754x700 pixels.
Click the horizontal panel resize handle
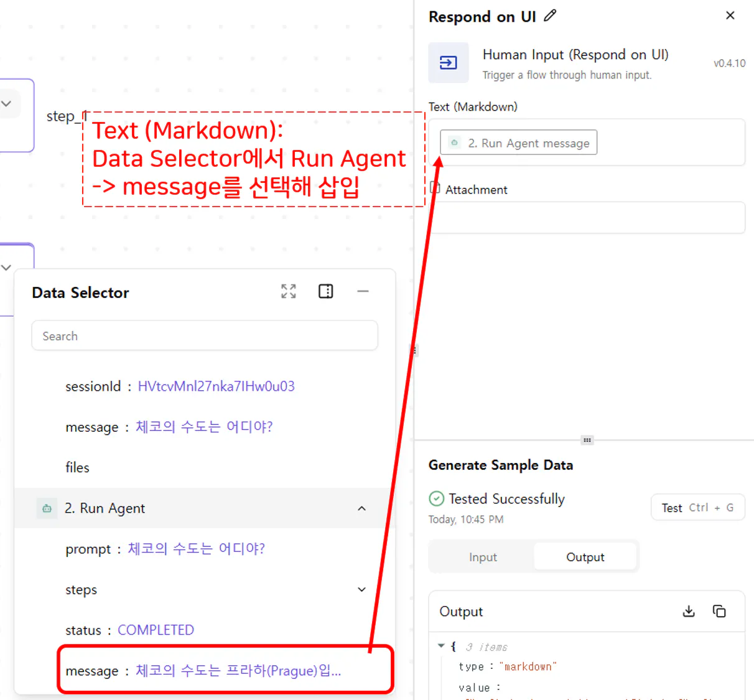[587, 440]
